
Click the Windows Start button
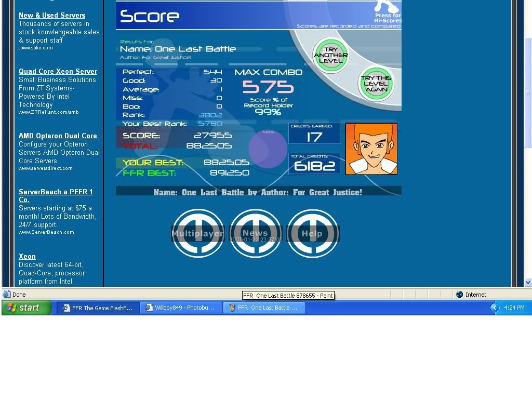[27, 308]
